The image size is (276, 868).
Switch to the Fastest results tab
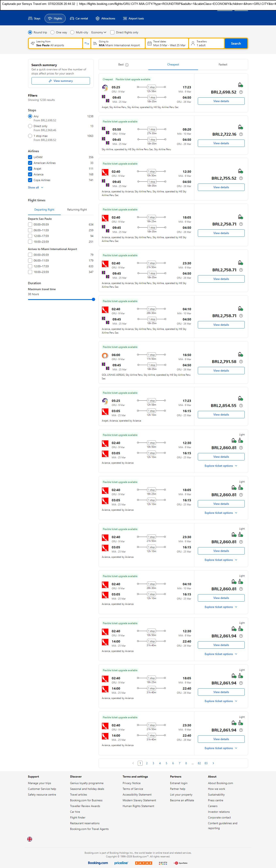[x=223, y=64]
